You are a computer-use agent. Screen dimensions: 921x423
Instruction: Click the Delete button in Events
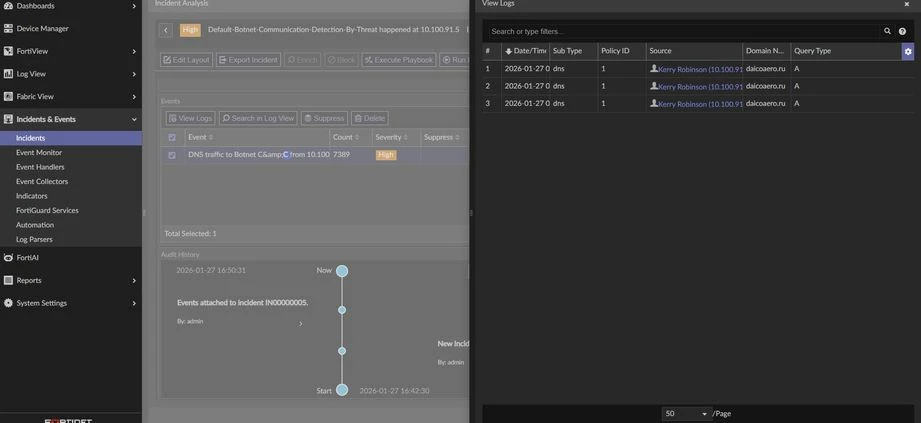tap(369, 118)
